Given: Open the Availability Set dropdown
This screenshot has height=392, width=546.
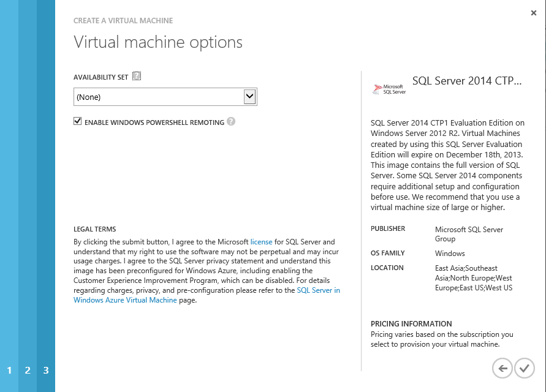Looking at the screenshot, I should 165,97.
